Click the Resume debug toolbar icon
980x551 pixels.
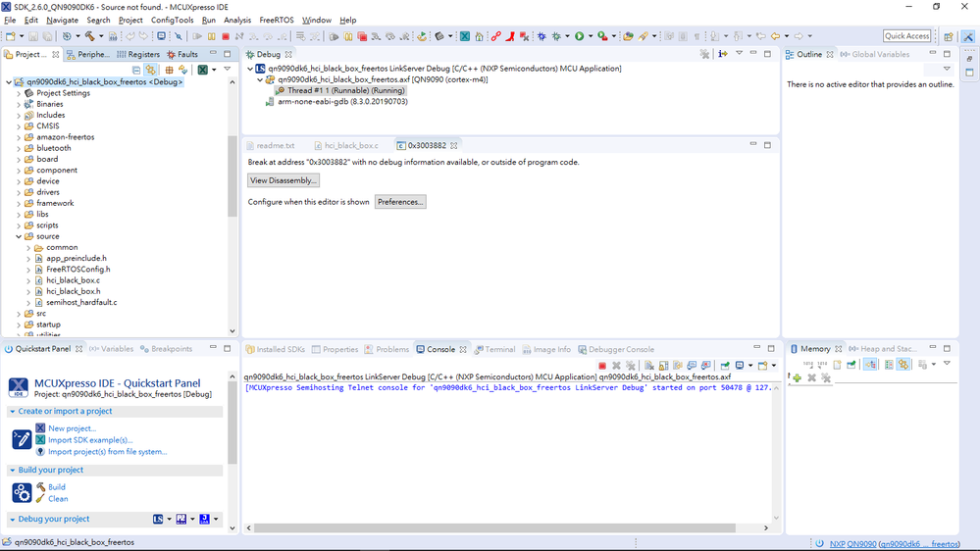pos(197,36)
